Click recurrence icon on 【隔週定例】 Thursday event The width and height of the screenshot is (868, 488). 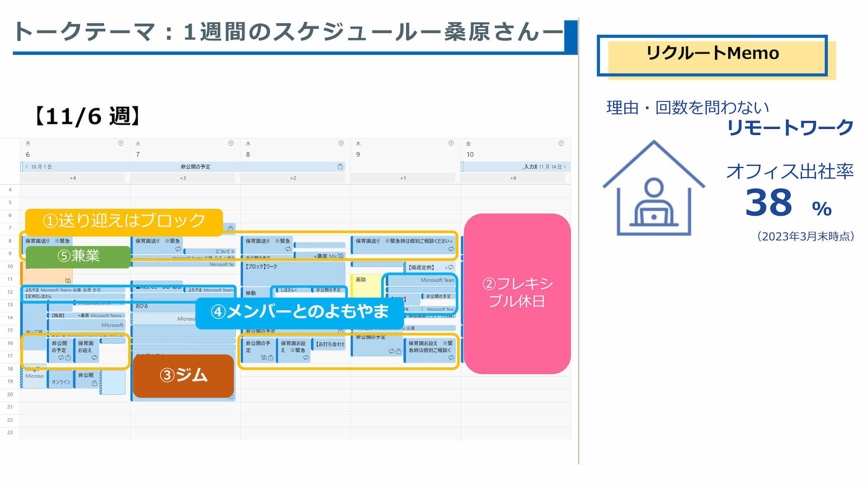(x=450, y=267)
